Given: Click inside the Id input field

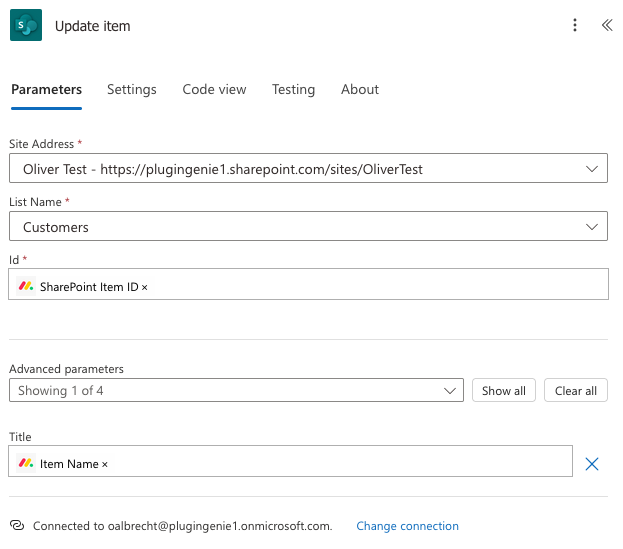Looking at the screenshot, I should click(308, 284).
